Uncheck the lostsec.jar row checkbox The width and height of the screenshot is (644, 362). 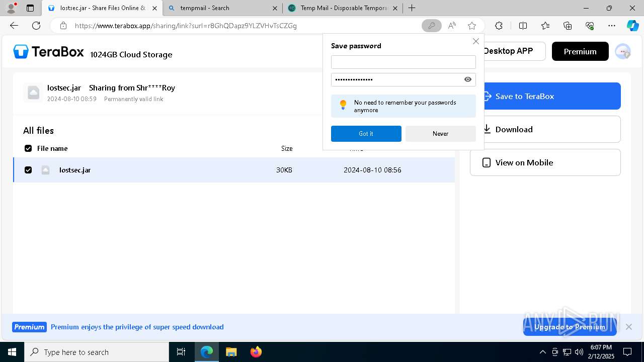[x=28, y=170]
